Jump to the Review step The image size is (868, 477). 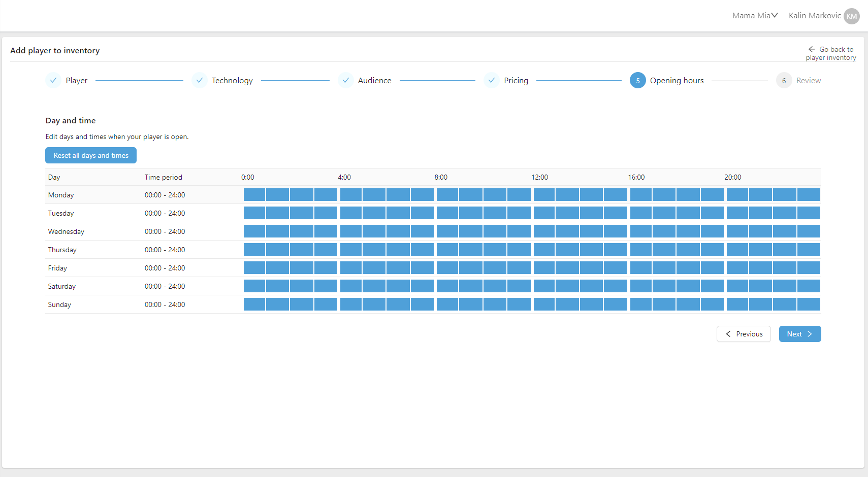808,80
